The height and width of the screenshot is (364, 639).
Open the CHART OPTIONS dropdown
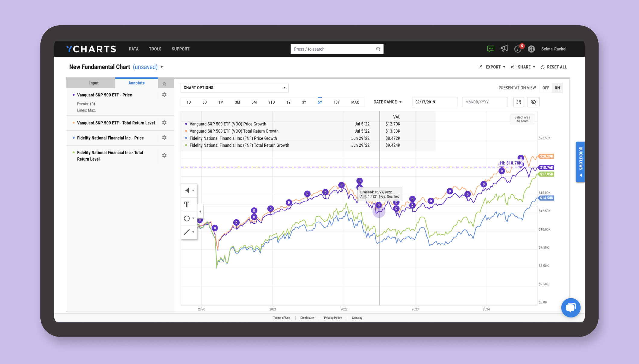[x=235, y=88]
